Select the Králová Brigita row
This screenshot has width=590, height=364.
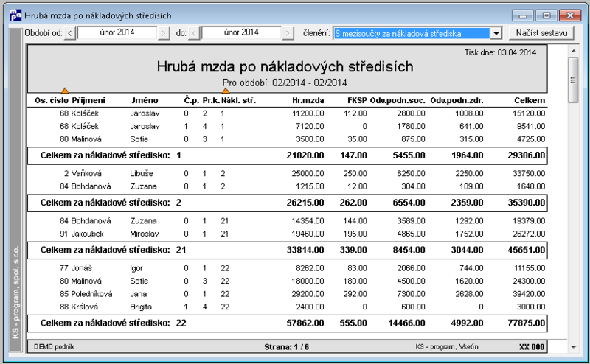click(287, 307)
